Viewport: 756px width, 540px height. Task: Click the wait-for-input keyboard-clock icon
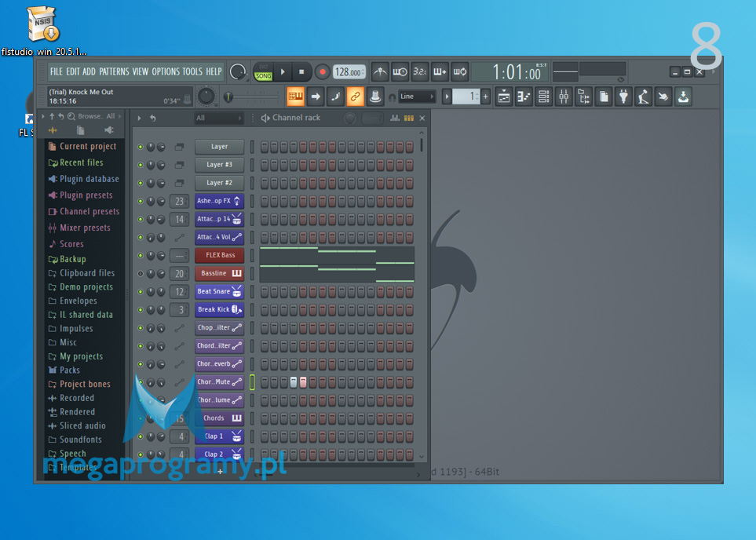[400, 72]
